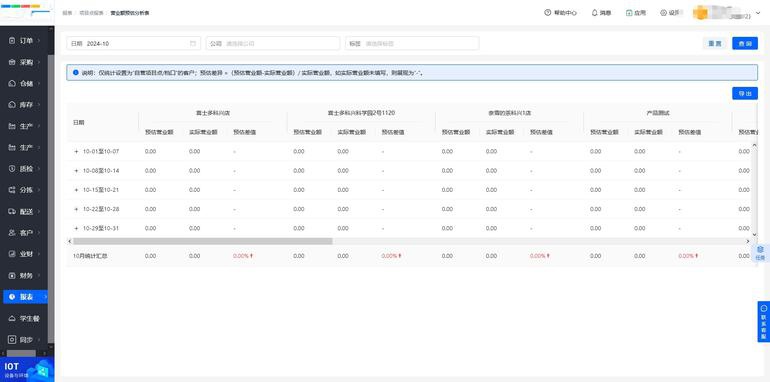The image size is (770, 382).
Task: Open the 学生餐 sidebar menu
Action: [25, 318]
